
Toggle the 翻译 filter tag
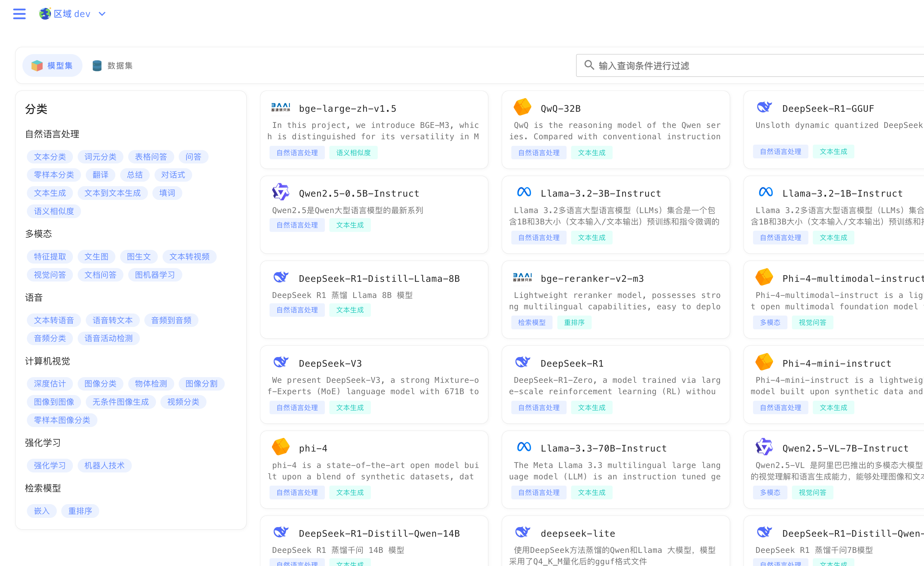click(100, 175)
